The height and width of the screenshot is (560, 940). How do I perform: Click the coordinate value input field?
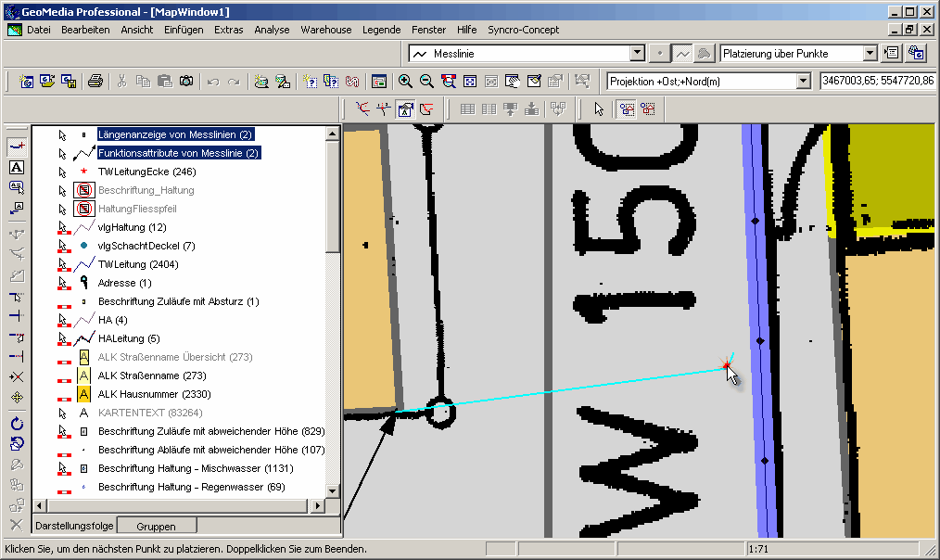pyautogui.click(x=877, y=82)
